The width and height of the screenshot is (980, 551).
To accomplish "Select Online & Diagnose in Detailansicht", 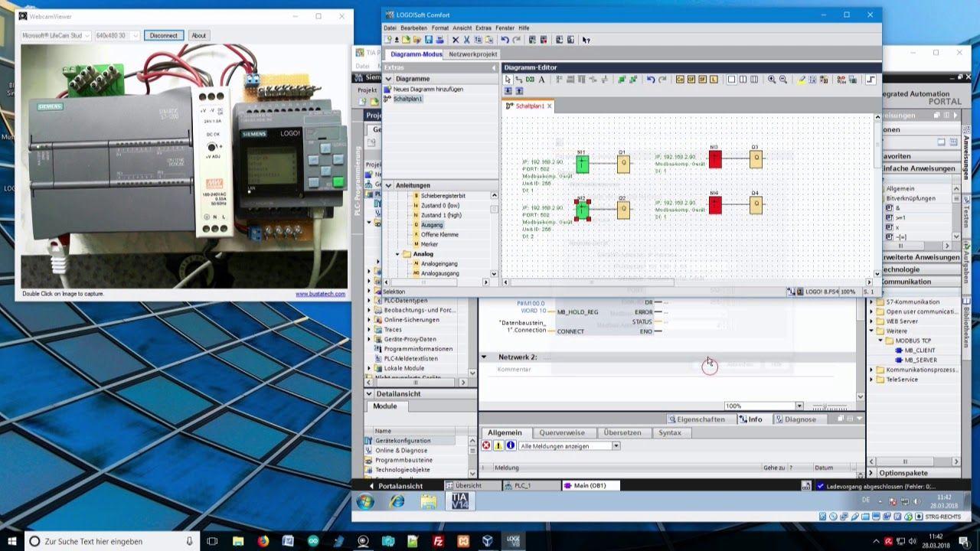I will coord(401,451).
